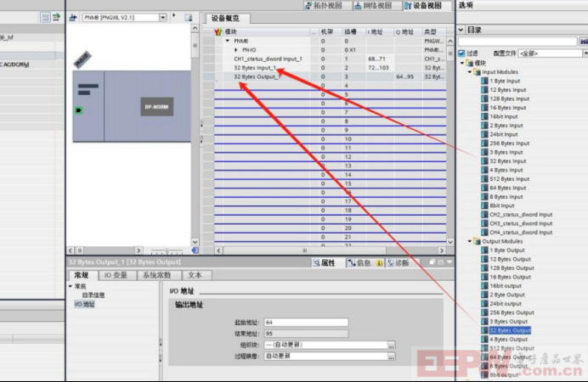Click the 1 Byte Output module icon

pos(484,250)
